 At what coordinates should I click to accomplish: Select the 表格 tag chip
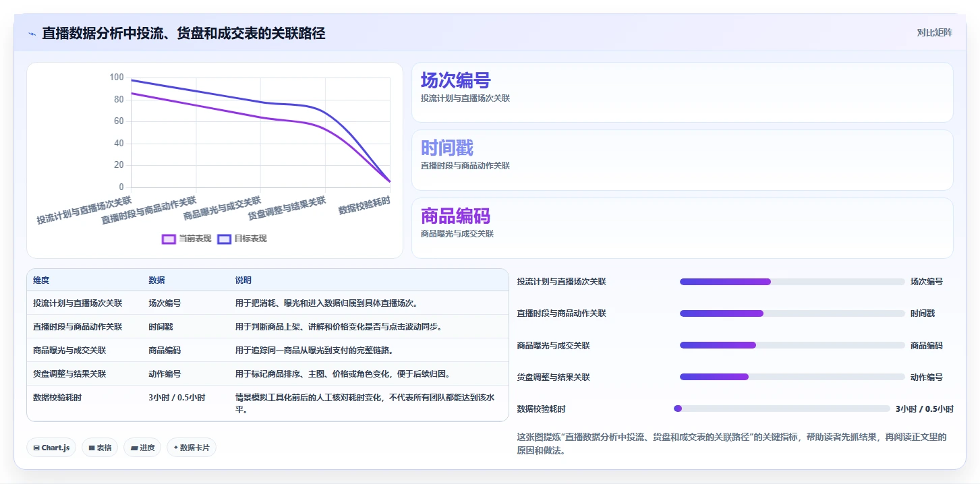point(100,448)
